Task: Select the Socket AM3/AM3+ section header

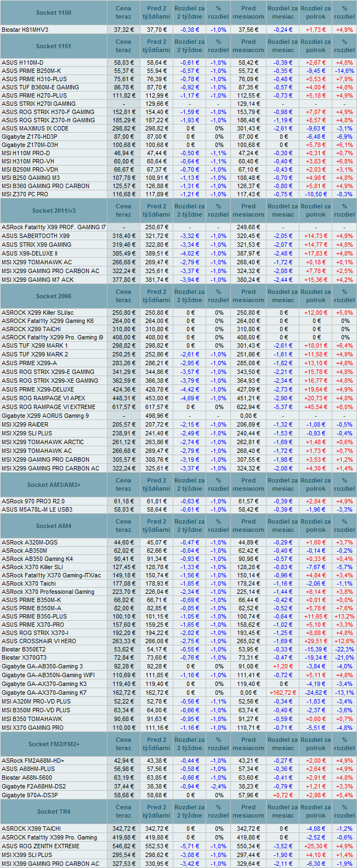Action: tap(54, 485)
